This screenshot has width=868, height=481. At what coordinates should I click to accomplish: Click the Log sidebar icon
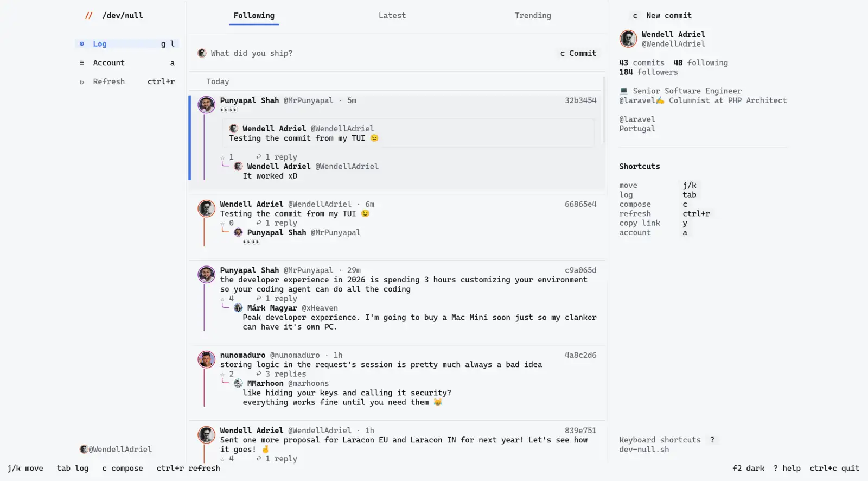82,44
